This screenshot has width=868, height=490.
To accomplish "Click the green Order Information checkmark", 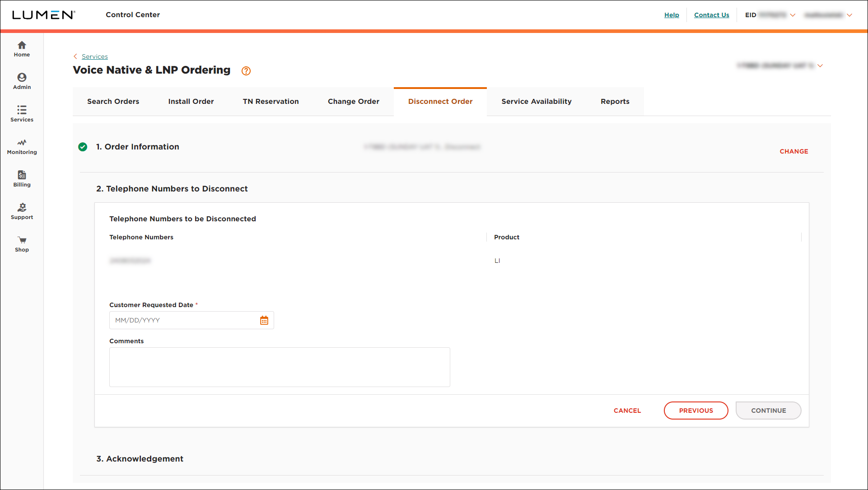I will [84, 147].
